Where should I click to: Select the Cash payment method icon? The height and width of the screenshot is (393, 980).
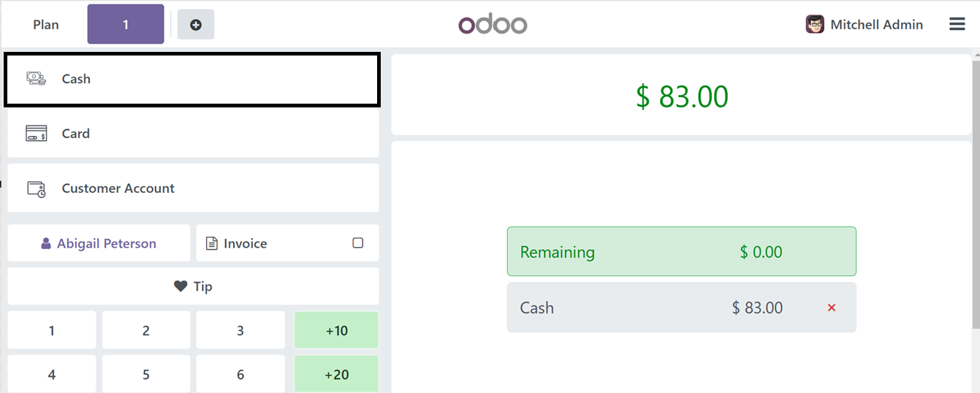37,79
